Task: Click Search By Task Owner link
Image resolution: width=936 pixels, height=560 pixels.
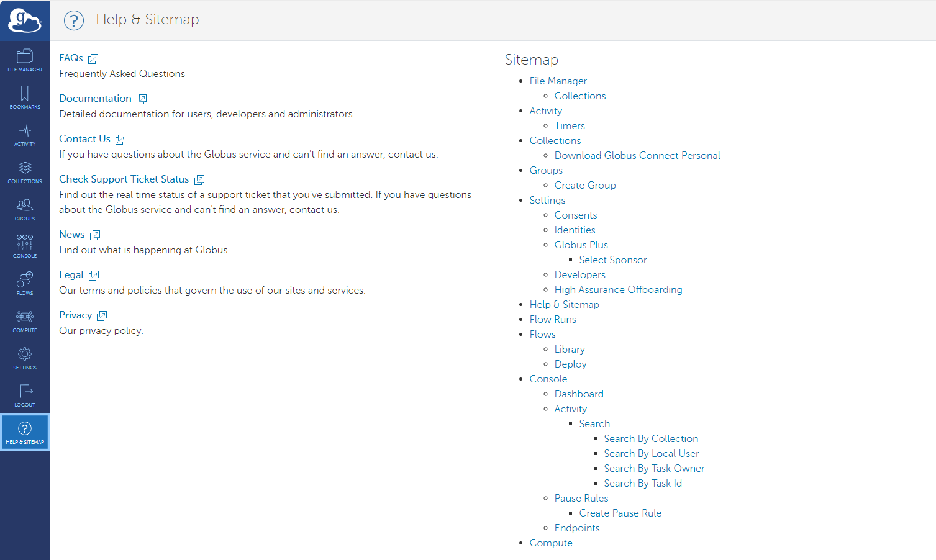Action: point(654,468)
